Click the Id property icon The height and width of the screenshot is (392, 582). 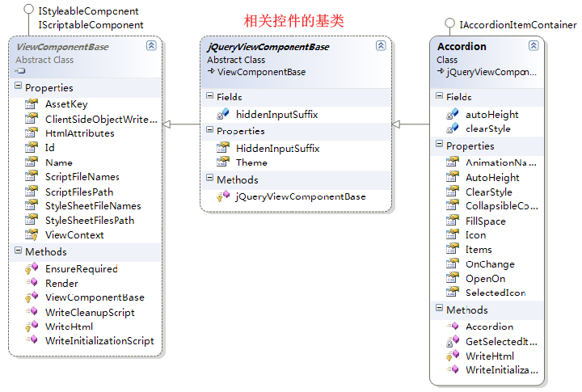tap(32, 147)
